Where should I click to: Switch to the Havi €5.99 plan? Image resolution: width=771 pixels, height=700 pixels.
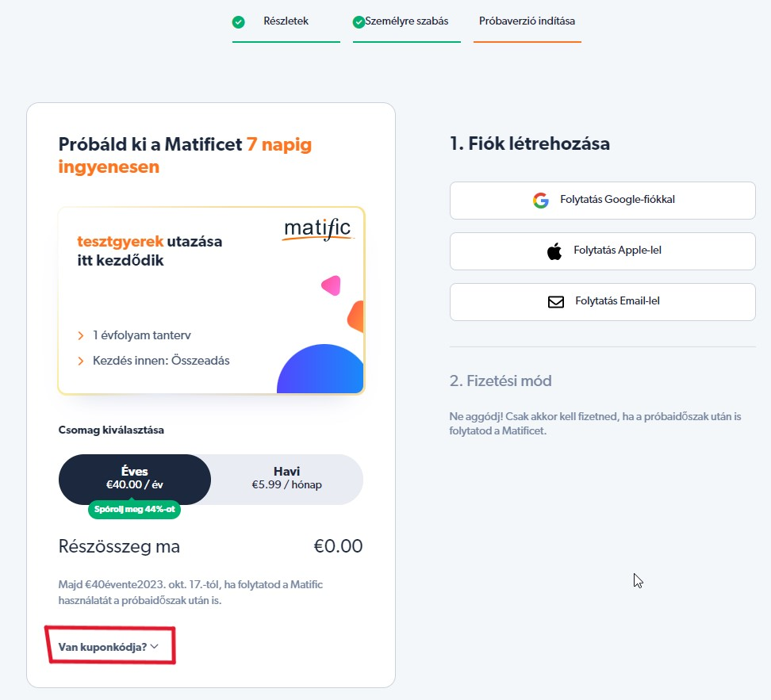286,480
